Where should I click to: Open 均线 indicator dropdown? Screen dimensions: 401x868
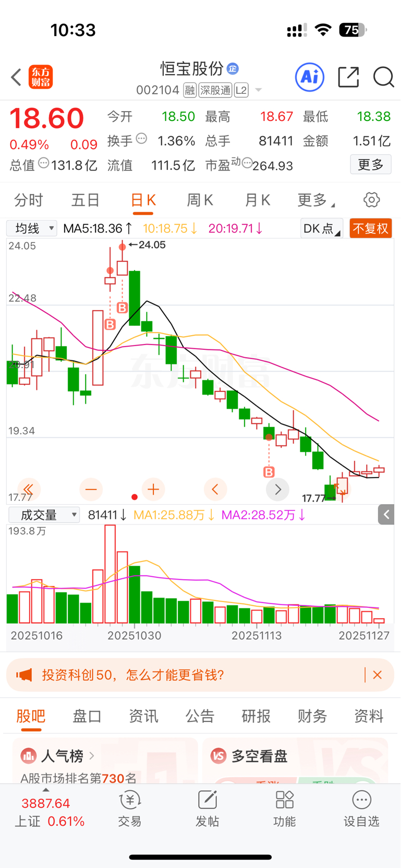coord(32,228)
